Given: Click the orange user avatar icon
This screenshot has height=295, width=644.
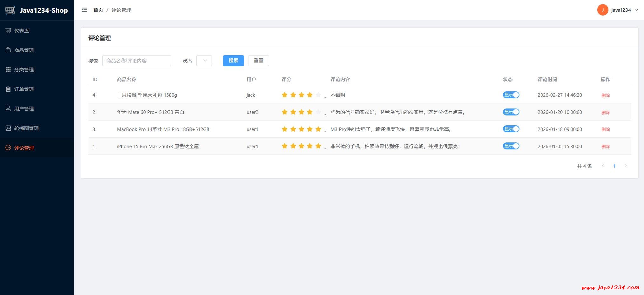Looking at the screenshot, I should pos(602,10).
